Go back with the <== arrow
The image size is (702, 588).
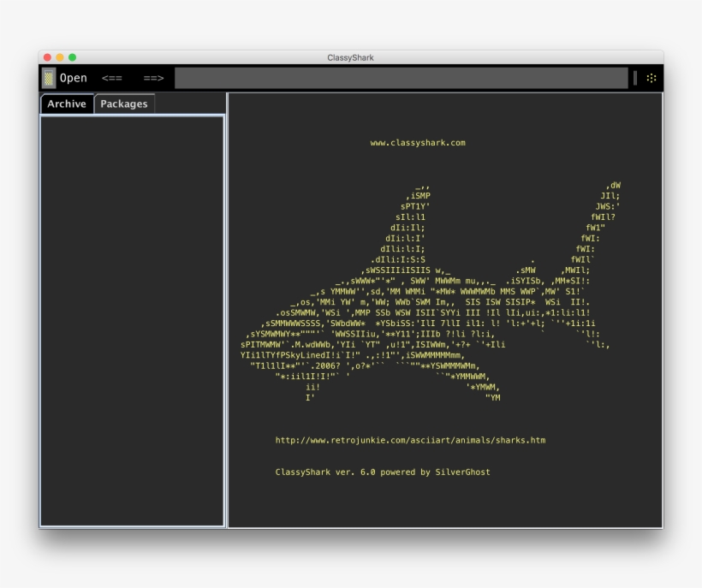coord(111,78)
